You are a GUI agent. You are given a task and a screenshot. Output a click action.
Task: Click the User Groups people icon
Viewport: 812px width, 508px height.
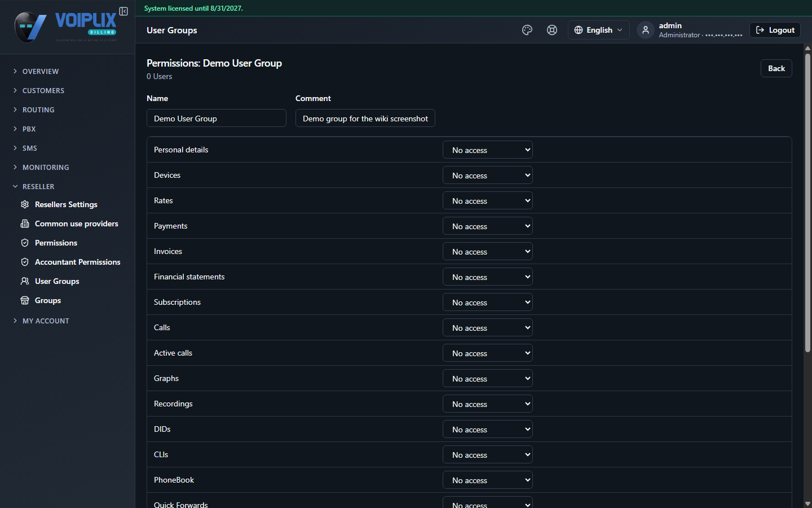click(x=25, y=281)
